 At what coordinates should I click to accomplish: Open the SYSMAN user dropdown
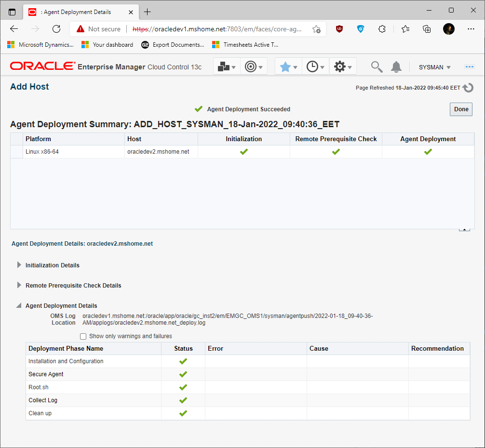tap(434, 67)
